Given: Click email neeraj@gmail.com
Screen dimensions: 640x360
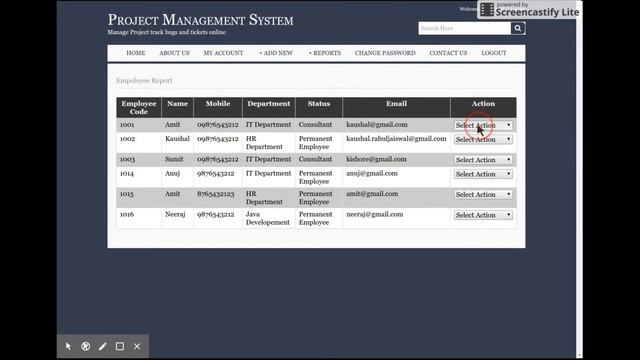Looking at the screenshot, I should click(374, 214).
